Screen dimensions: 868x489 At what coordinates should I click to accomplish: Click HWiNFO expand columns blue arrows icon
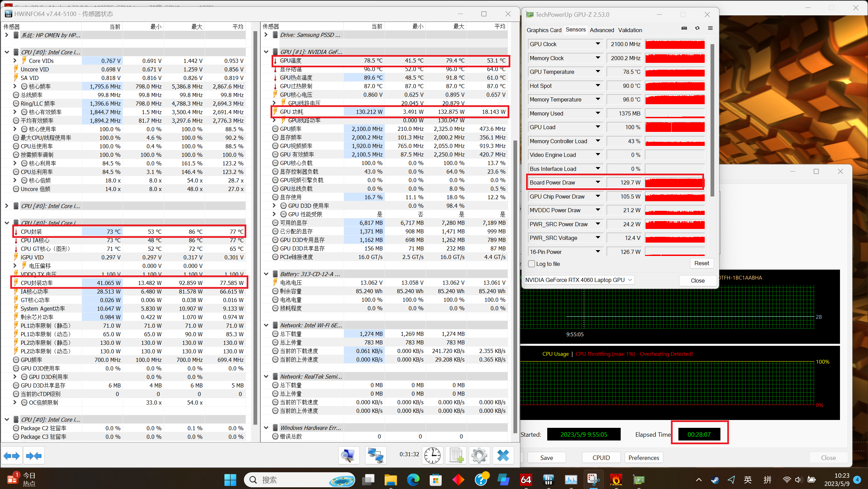pyautogui.click(x=12, y=456)
